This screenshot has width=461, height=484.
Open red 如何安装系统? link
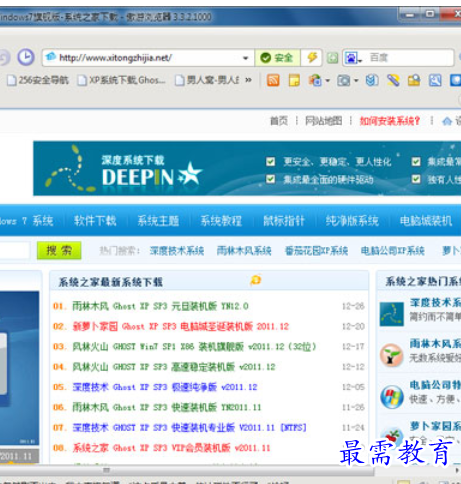(390, 121)
